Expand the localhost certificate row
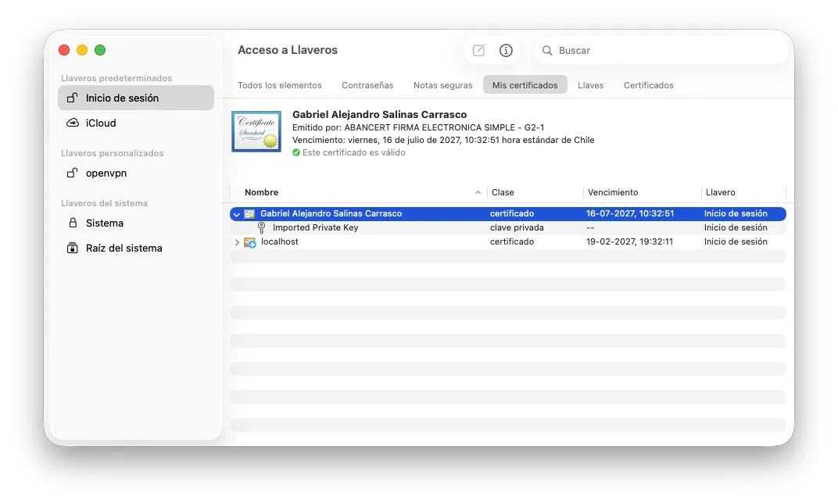 click(237, 242)
